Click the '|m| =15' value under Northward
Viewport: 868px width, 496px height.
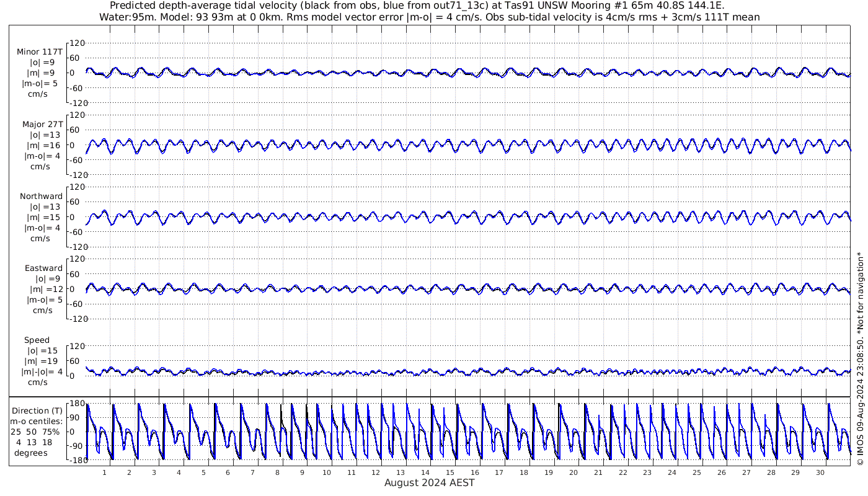[42, 218]
